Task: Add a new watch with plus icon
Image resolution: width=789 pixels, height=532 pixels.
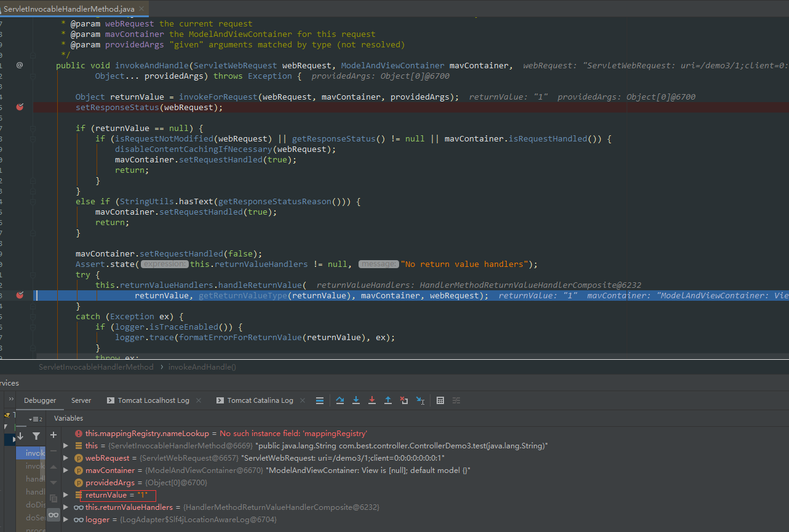Action: [54, 435]
